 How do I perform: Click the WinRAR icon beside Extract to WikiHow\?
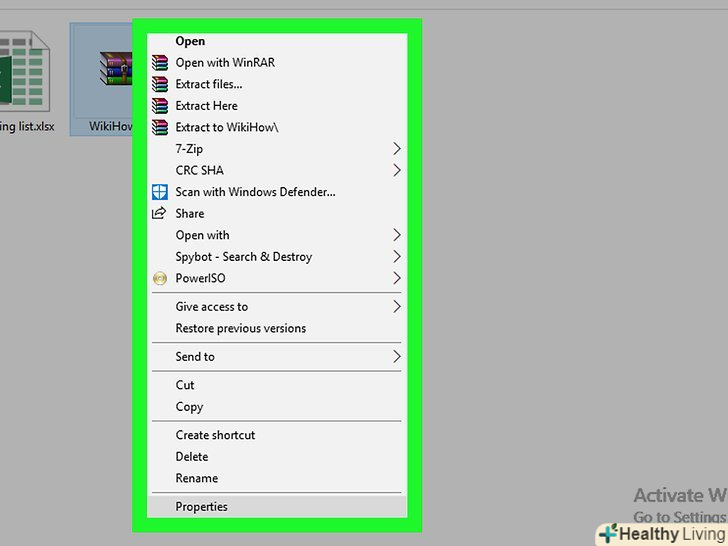[160, 127]
